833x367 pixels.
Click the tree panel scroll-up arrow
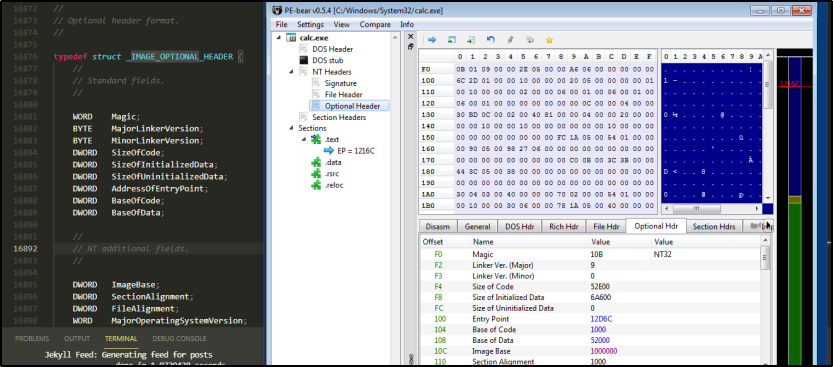395,38
